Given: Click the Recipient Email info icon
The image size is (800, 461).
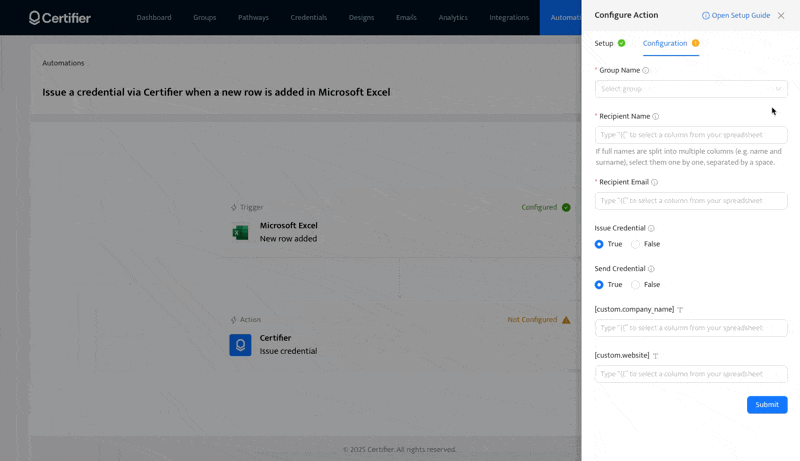Looking at the screenshot, I should [654, 182].
